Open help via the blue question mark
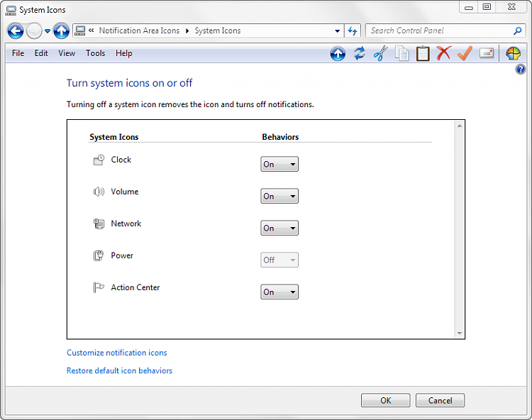 [520, 70]
